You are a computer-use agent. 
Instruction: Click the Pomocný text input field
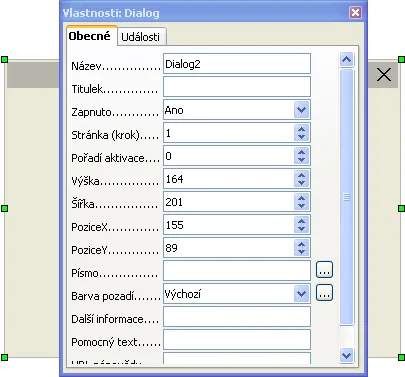click(237, 340)
